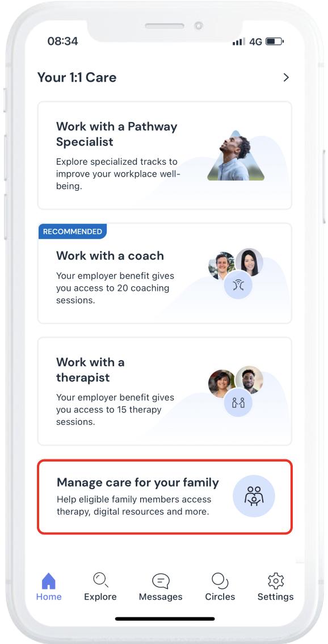The width and height of the screenshot is (328, 644).
Task: Tap the Pathway Specialist triangle photo
Action: coord(236,156)
